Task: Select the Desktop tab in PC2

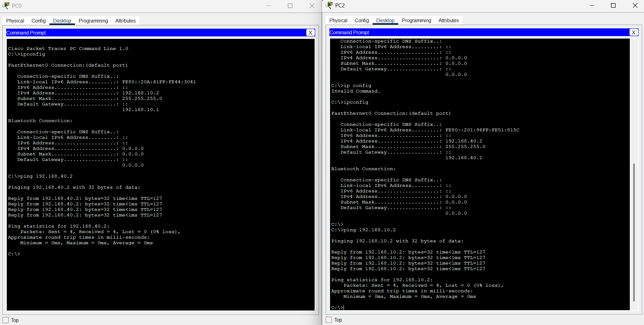Action: coord(385,20)
